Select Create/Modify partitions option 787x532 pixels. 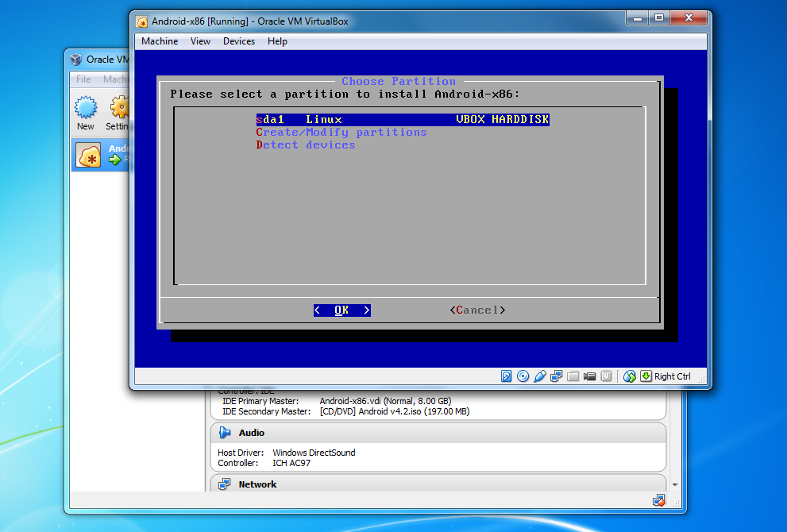click(341, 132)
